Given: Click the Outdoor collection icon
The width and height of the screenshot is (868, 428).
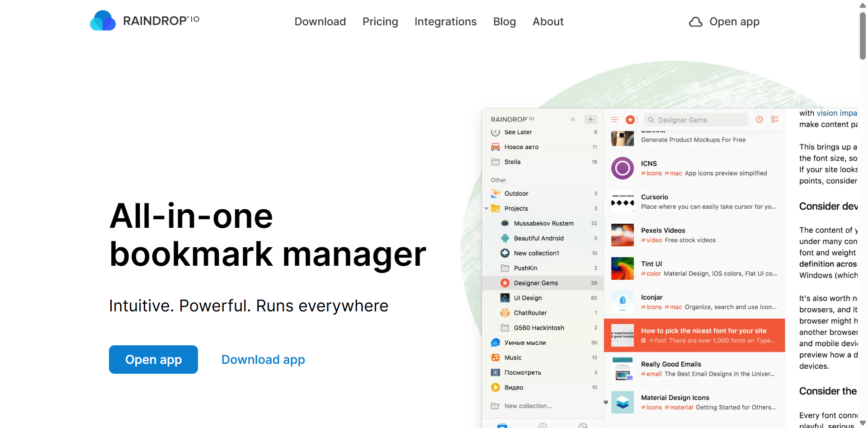Looking at the screenshot, I should tap(495, 193).
